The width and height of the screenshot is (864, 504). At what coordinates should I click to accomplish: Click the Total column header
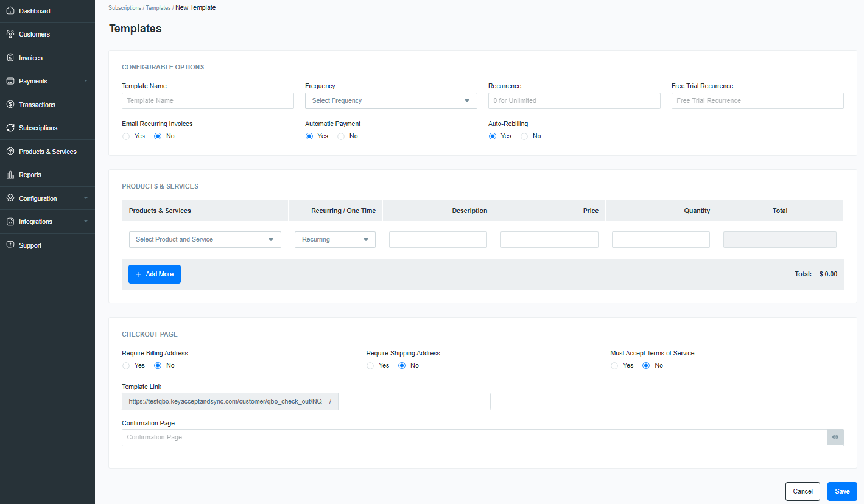(780, 211)
